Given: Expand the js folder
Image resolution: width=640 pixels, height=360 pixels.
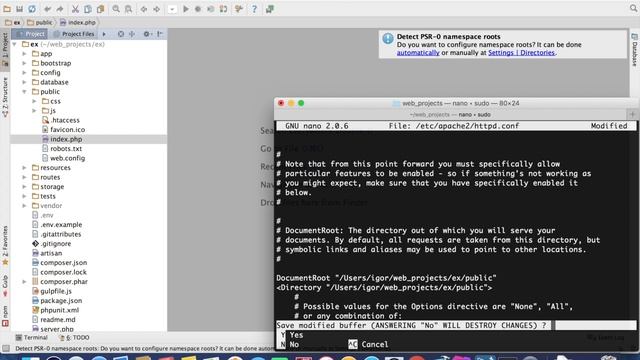Looking at the screenshot, I should click(34, 111).
